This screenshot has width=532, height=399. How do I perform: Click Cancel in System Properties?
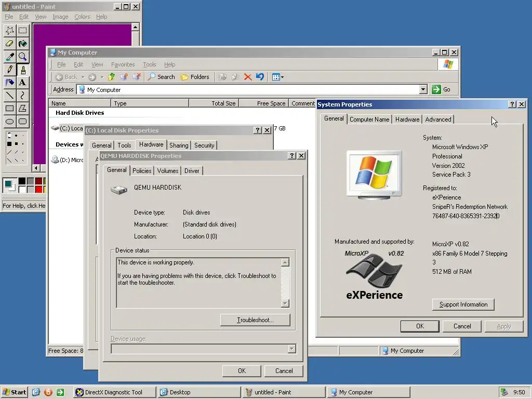tap(462, 326)
